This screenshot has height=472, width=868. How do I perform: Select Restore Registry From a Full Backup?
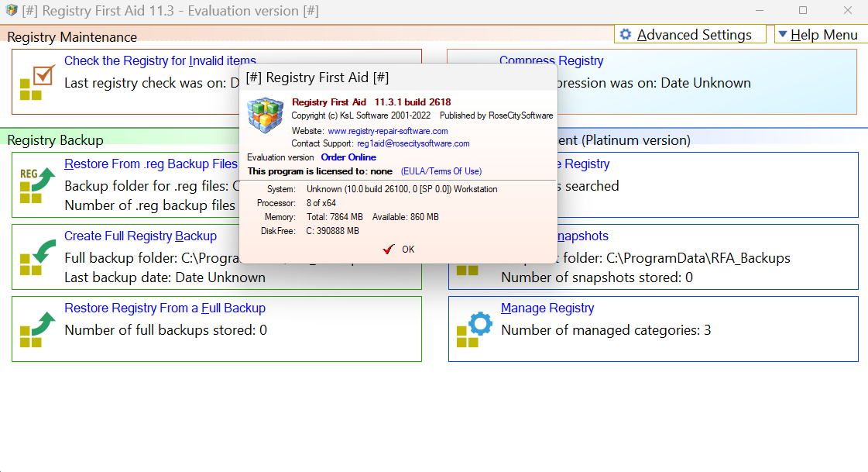(165, 308)
